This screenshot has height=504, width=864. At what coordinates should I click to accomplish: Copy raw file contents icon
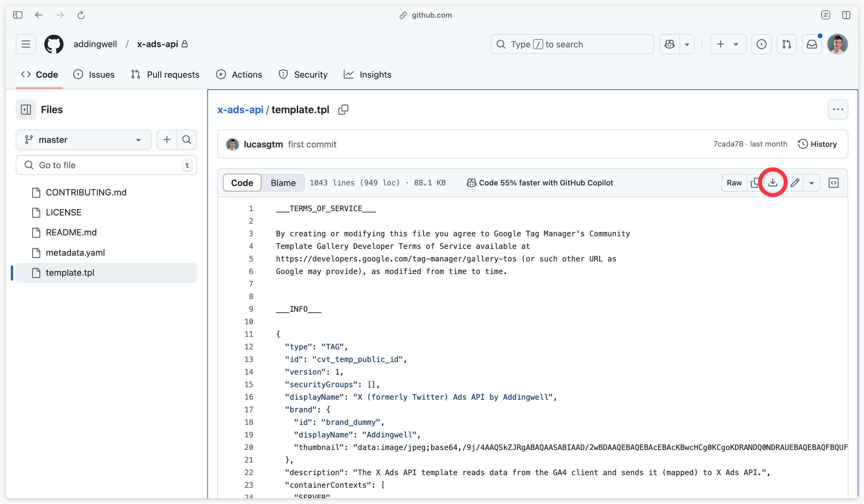click(755, 183)
